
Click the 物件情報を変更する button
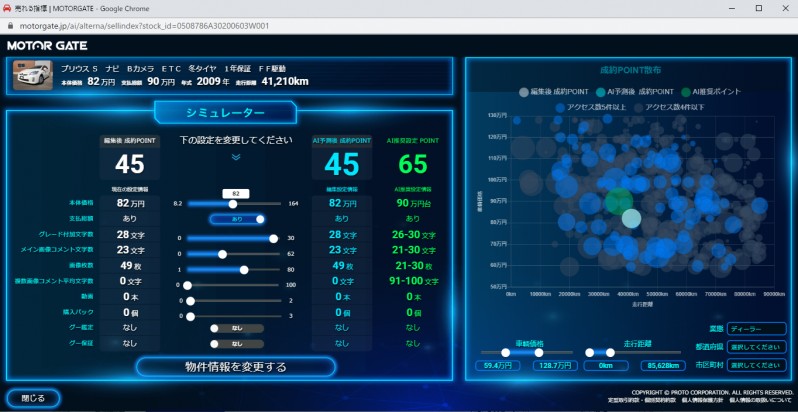[236, 367]
